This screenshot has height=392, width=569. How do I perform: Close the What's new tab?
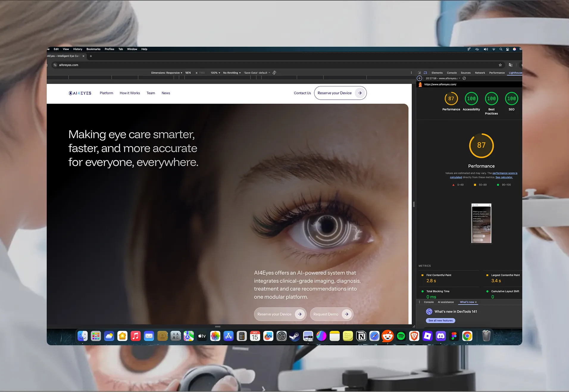[476, 302]
